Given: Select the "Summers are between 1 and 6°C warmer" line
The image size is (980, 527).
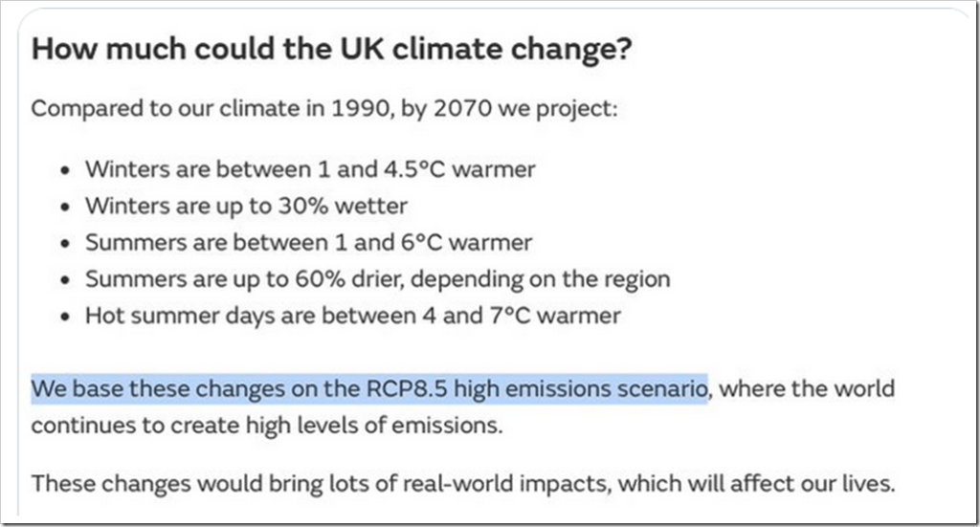Looking at the screenshot, I should (308, 242).
